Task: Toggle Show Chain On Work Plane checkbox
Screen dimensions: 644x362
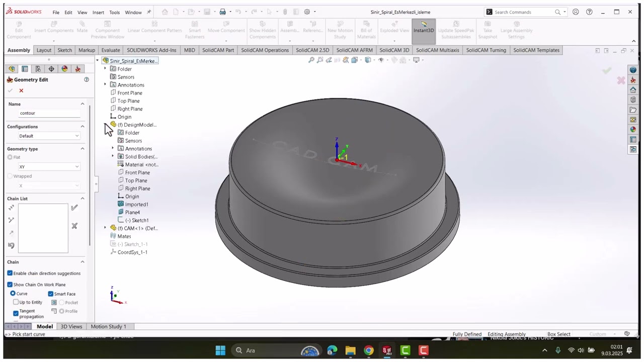Action: [10, 285]
